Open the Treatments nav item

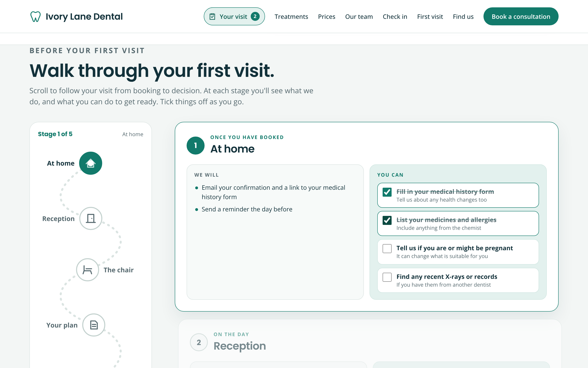[x=291, y=17]
